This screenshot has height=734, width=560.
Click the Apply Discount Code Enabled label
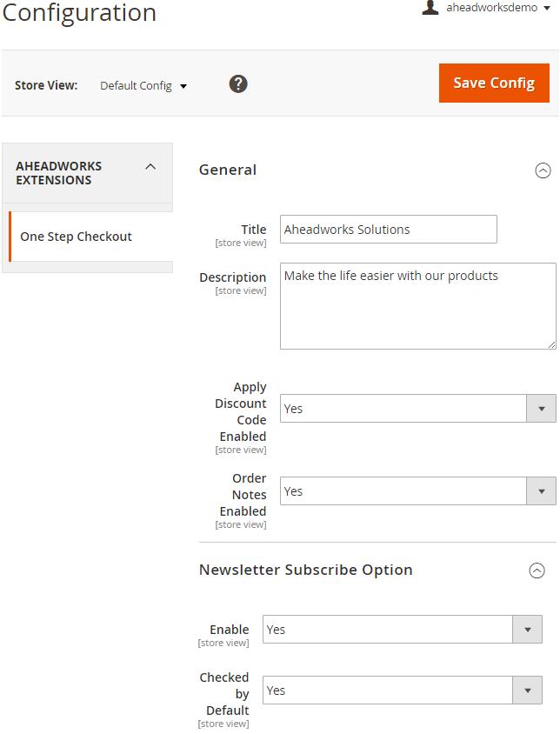[241, 412]
